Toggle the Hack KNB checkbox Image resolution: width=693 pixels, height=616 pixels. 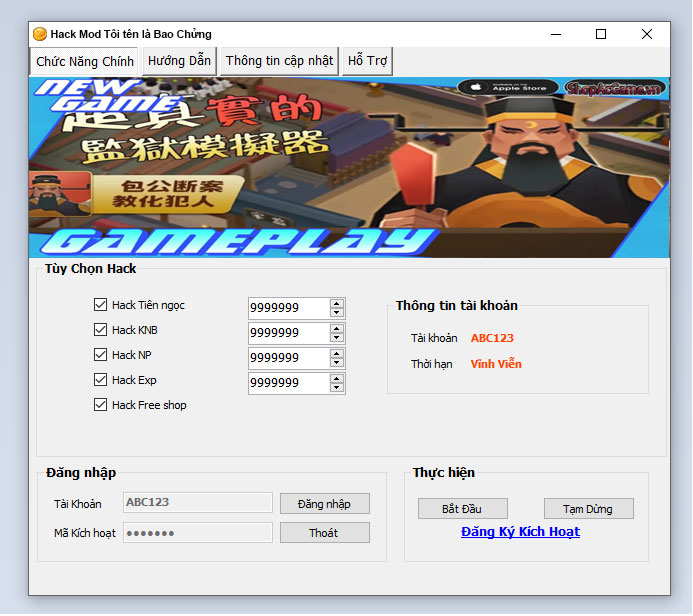(x=100, y=330)
